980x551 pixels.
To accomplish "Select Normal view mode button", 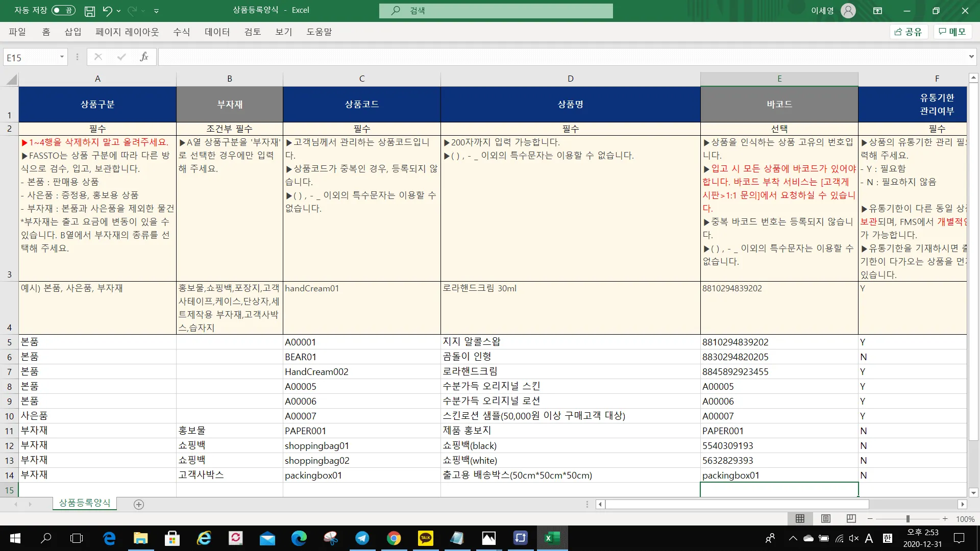I will point(800,519).
